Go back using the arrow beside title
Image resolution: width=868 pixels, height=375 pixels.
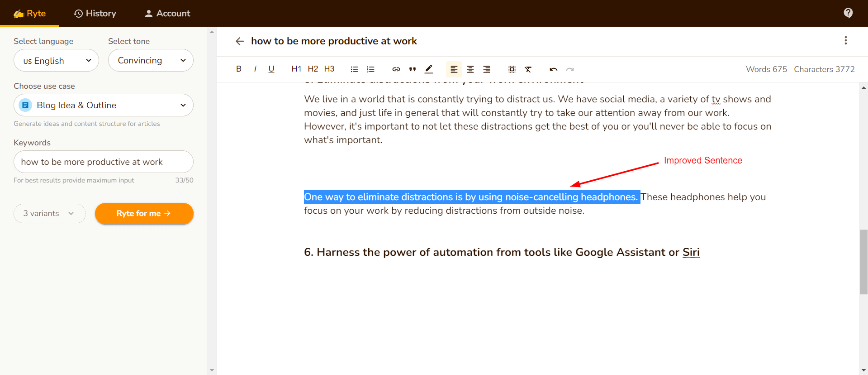click(240, 41)
